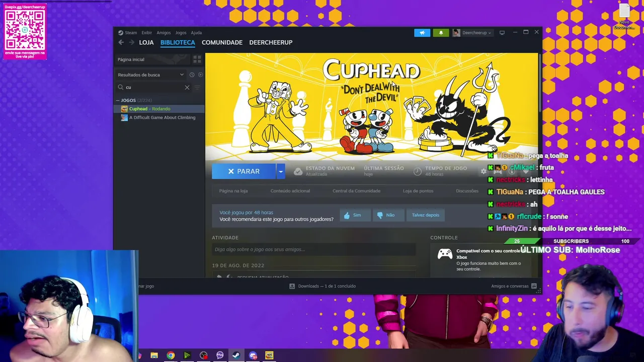Open dropdown arrow next to PARAR button

(281, 171)
